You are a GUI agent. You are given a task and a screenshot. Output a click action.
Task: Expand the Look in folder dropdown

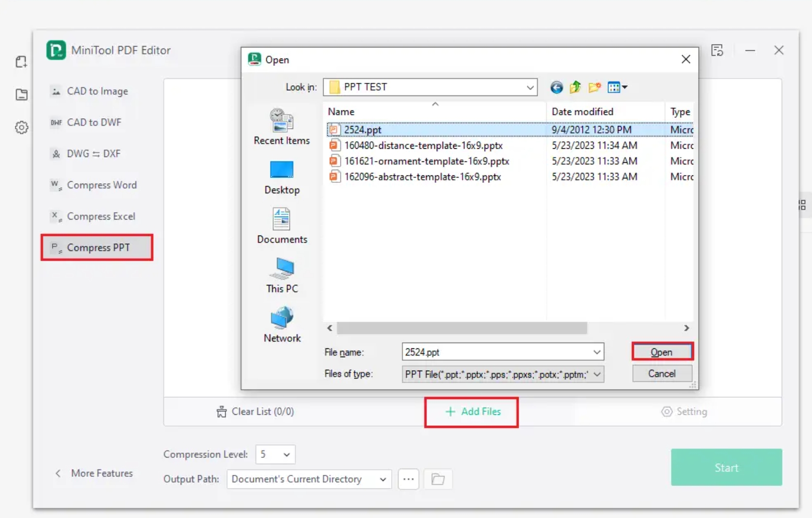point(530,87)
